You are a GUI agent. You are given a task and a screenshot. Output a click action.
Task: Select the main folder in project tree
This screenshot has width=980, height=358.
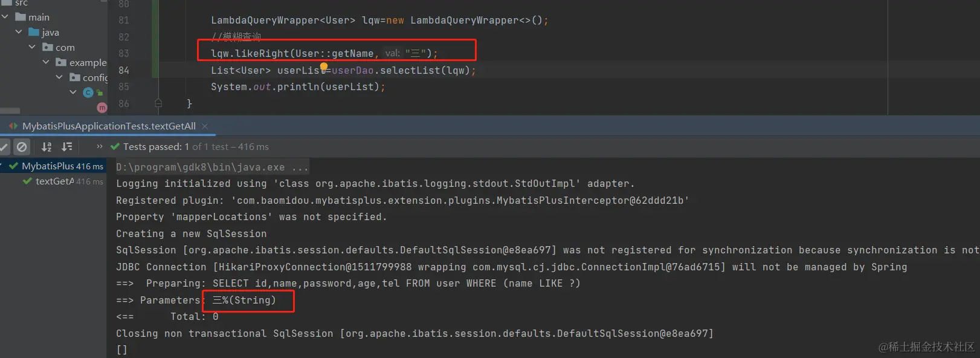click(33, 17)
